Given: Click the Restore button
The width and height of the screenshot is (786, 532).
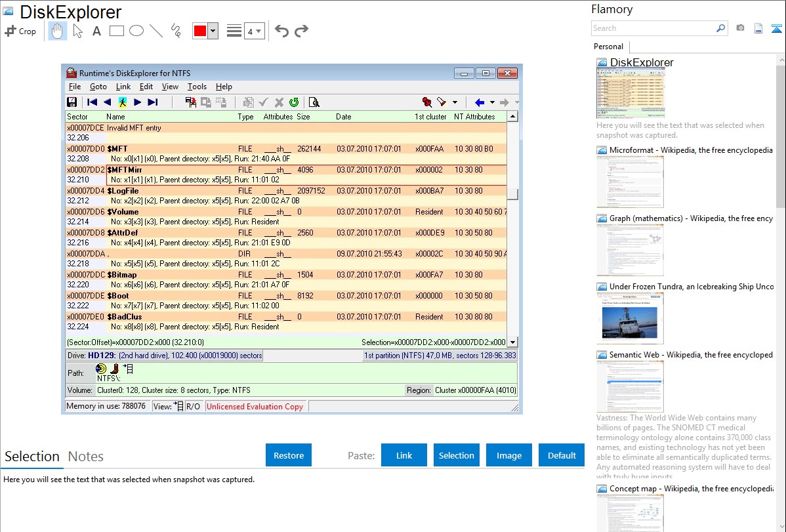Looking at the screenshot, I should [289, 455].
